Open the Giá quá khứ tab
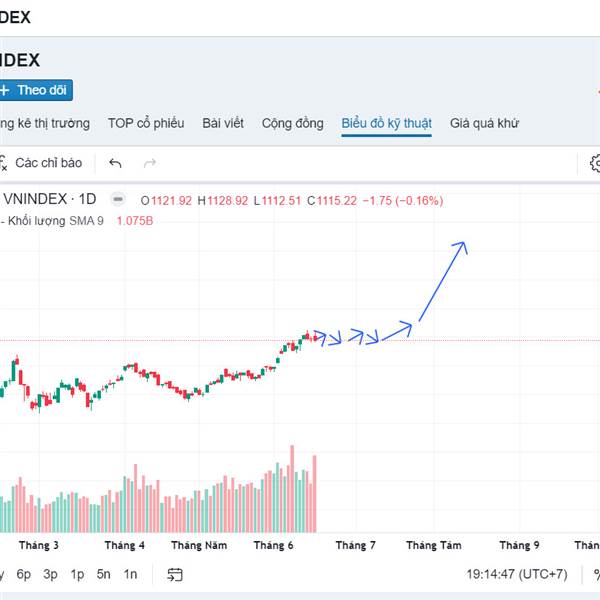Image resolution: width=600 pixels, height=600 pixels. click(x=484, y=123)
